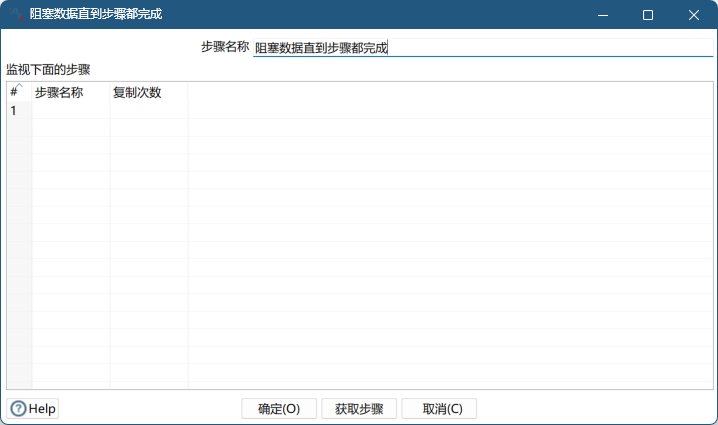
Task: Select the row number 1 cell
Action: [15, 111]
